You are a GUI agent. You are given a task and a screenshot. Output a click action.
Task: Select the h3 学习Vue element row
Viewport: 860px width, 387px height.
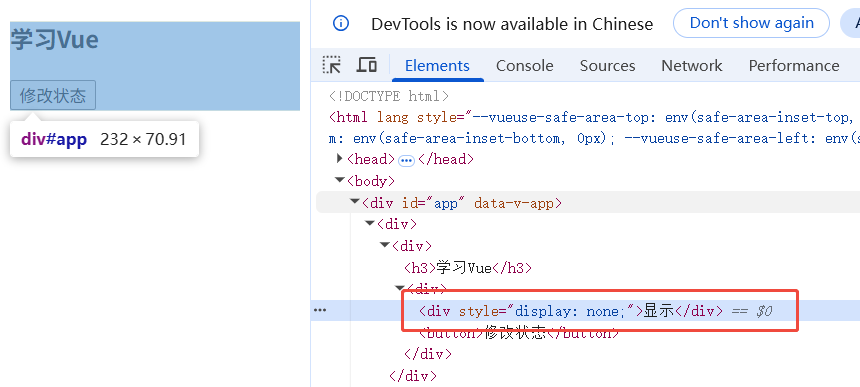[x=468, y=268]
